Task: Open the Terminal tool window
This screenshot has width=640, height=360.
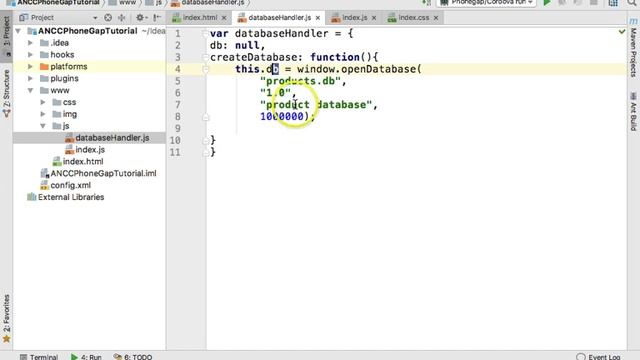Action: point(39,357)
